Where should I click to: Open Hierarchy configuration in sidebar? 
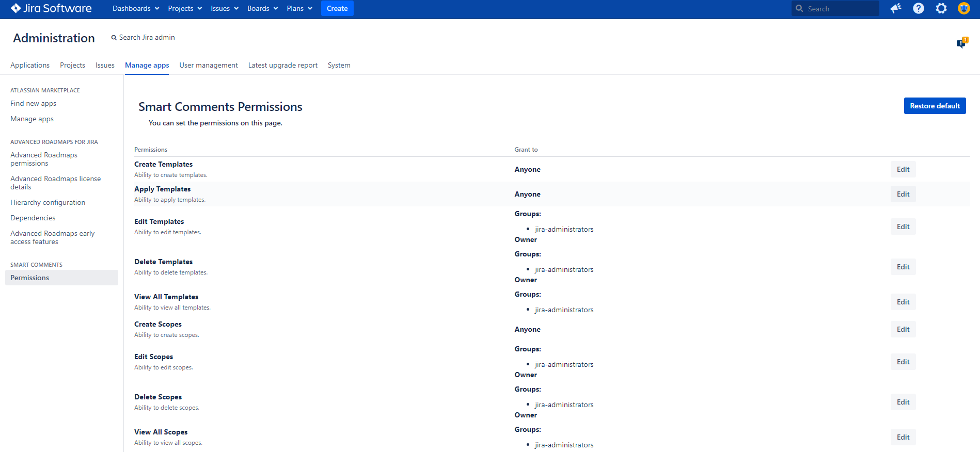[48, 202]
